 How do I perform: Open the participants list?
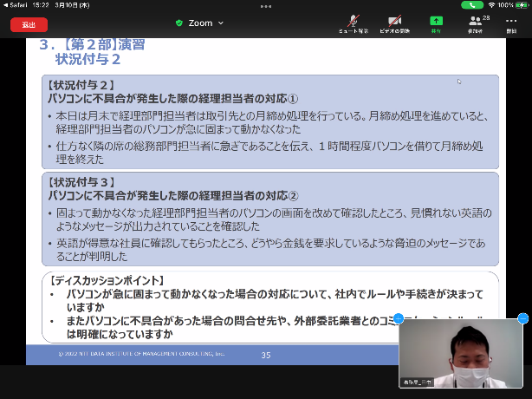click(x=477, y=24)
